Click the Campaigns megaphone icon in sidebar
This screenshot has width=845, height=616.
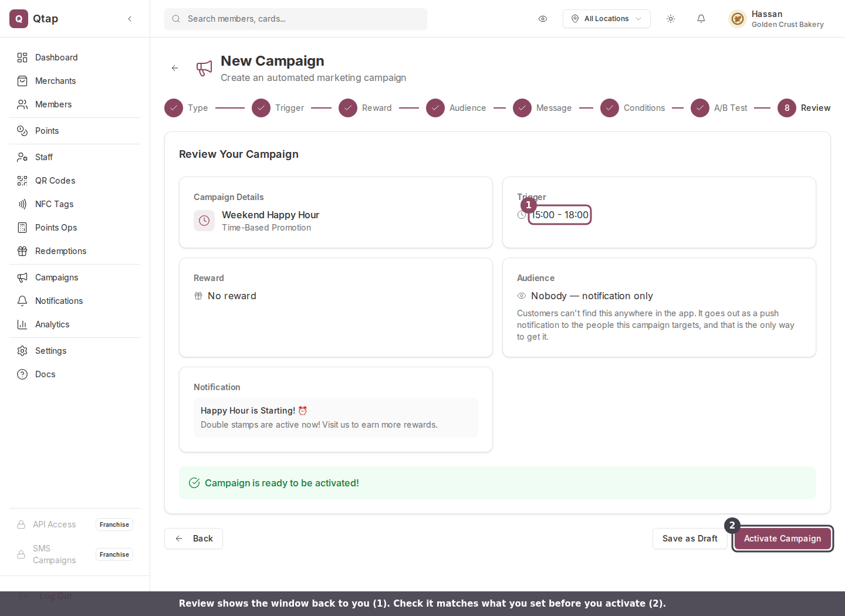[x=22, y=277]
